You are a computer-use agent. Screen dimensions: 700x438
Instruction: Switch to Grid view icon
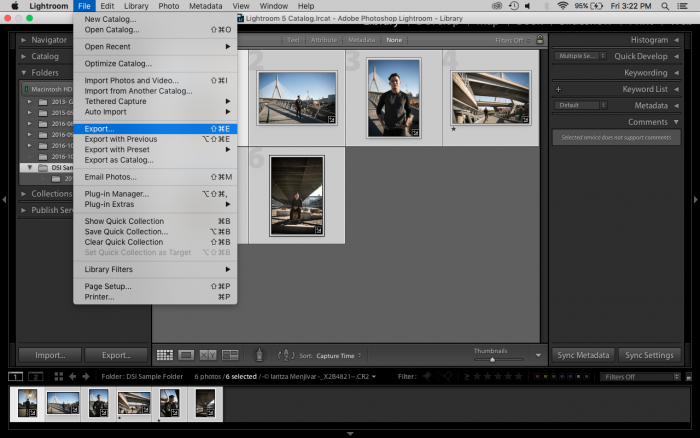click(x=165, y=355)
